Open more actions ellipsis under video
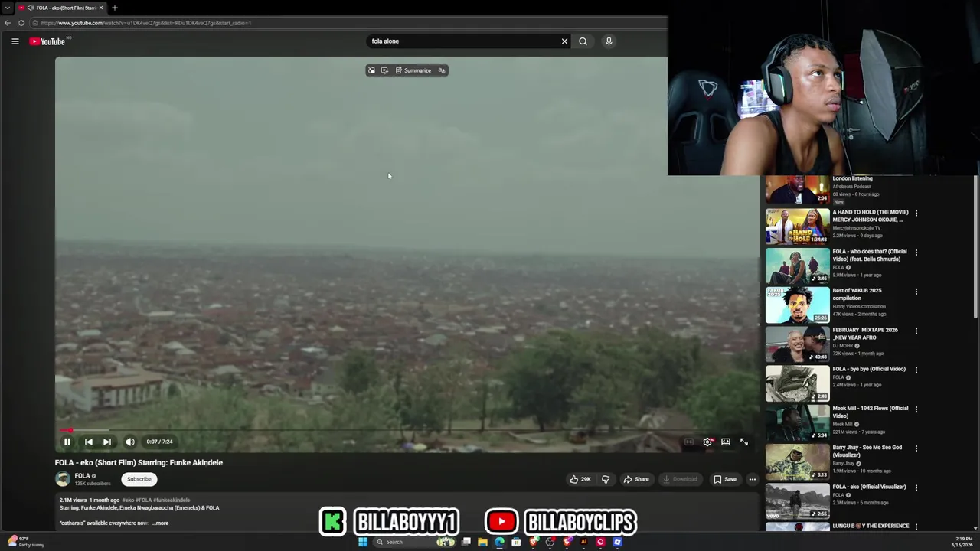Screen dimensions: 980x551 pos(752,479)
